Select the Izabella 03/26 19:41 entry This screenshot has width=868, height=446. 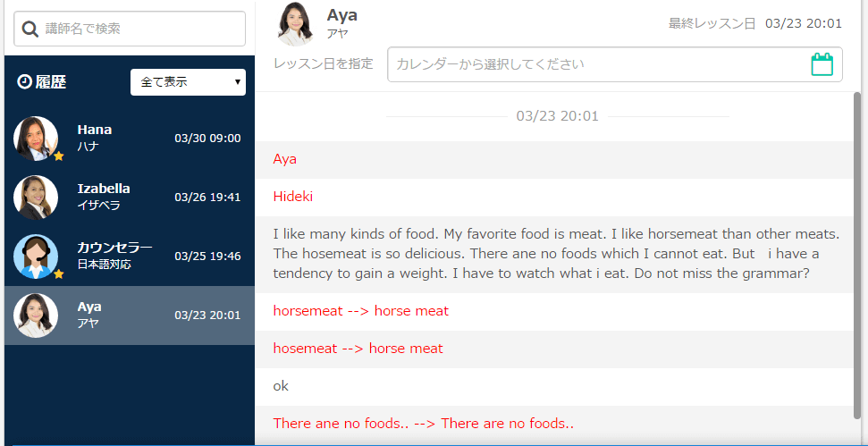click(x=130, y=198)
